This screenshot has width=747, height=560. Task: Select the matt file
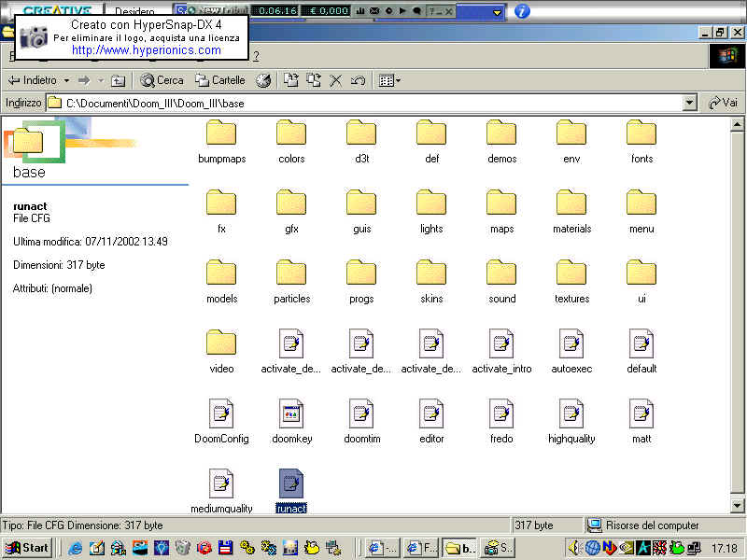point(641,422)
